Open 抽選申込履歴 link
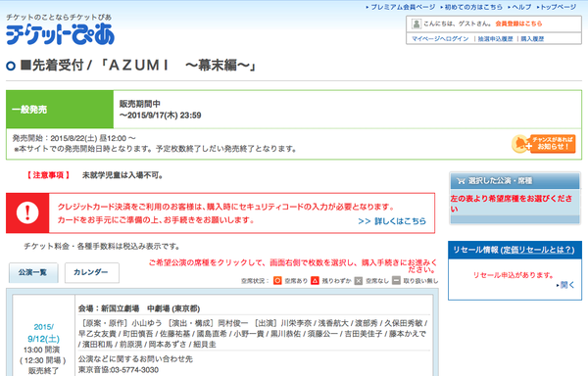 tap(495, 38)
